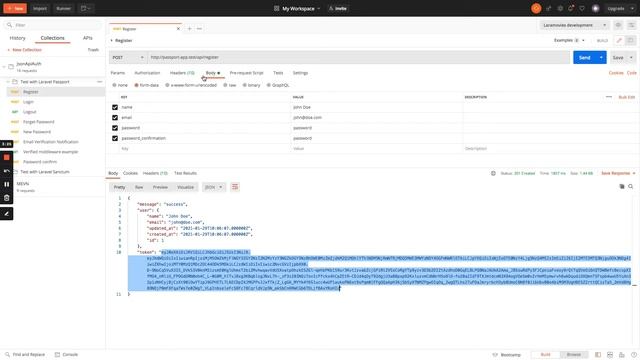Open settings gear icon in header
Viewport: 640px width, 360px height.
tap(560, 9)
